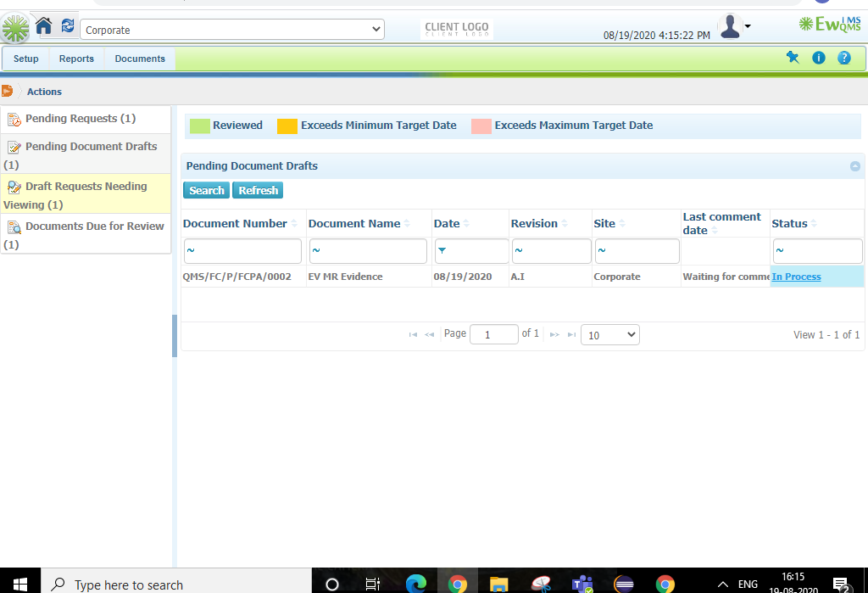Click the yellow Exceeds Minimum Target Date swatch
This screenshot has height=593, width=868.
point(287,126)
